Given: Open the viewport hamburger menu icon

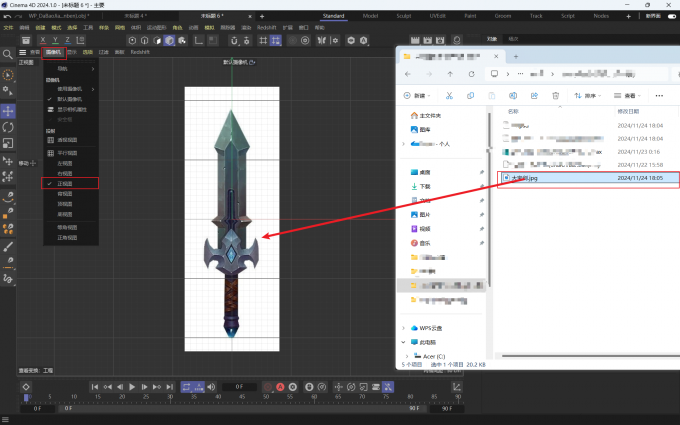Looking at the screenshot, I should pos(23,52).
